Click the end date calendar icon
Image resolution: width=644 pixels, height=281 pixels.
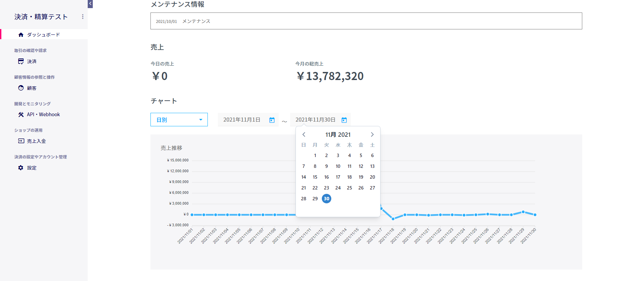pyautogui.click(x=344, y=120)
